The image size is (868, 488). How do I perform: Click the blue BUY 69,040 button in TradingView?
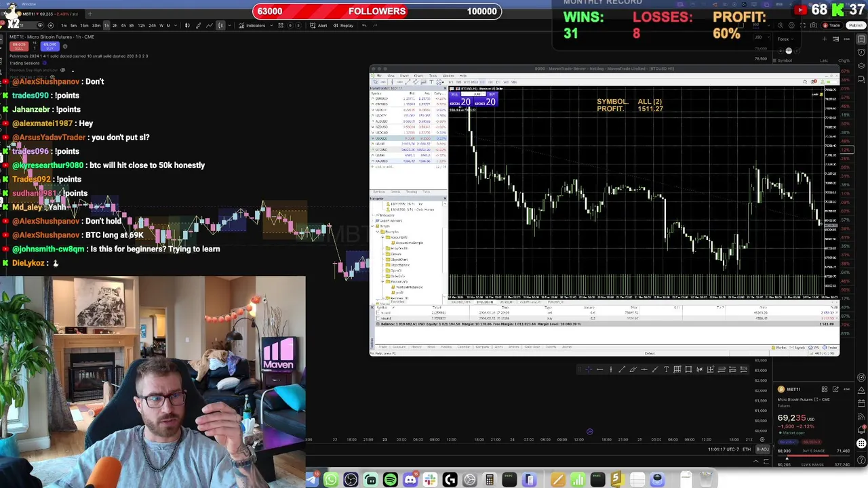tap(50, 46)
